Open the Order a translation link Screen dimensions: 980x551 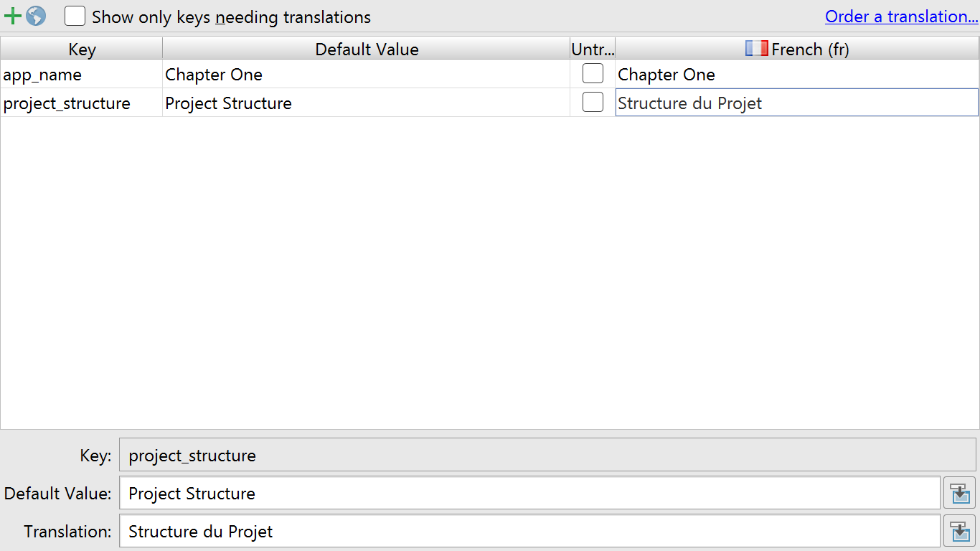902,17
